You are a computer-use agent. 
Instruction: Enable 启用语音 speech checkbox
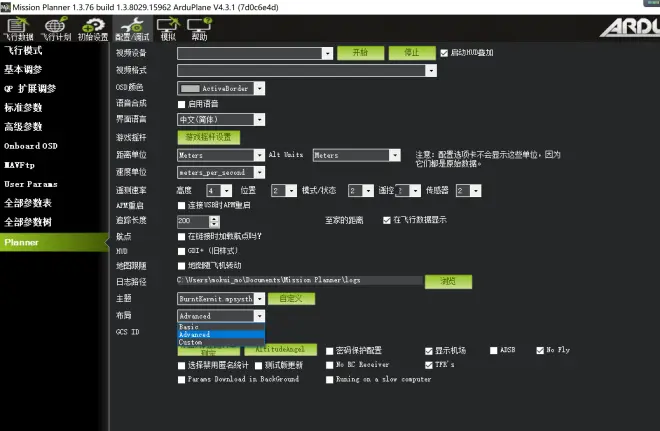[x=181, y=104]
